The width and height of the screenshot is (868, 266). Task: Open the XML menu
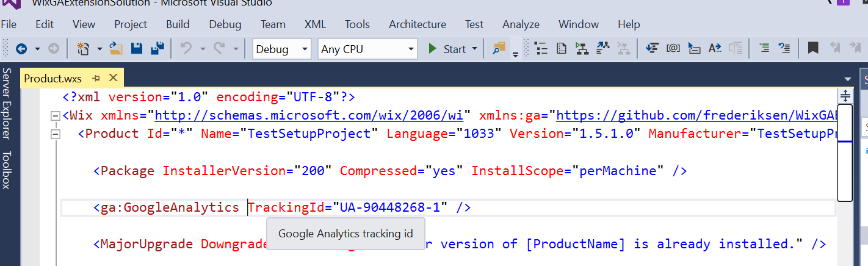[x=315, y=24]
